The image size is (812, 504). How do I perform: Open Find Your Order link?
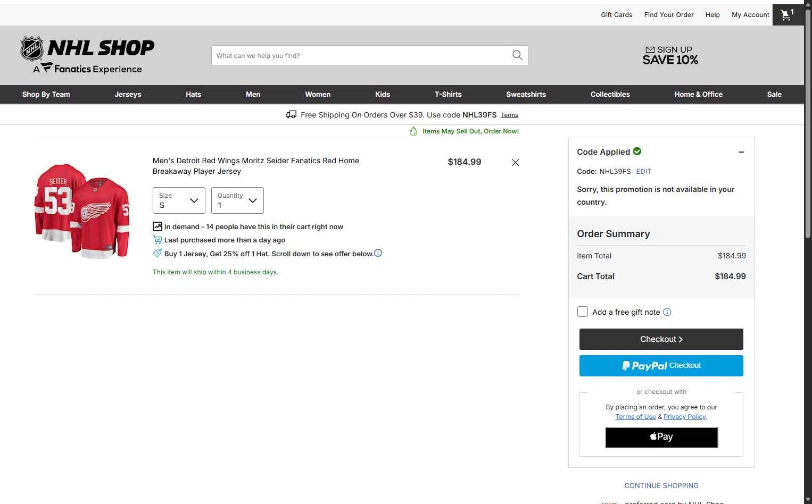669,15
